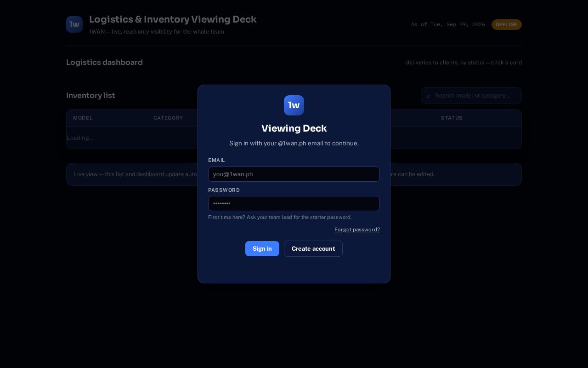Click the EMAIL field label
The height and width of the screenshot is (368, 588).
pyautogui.click(x=216, y=160)
